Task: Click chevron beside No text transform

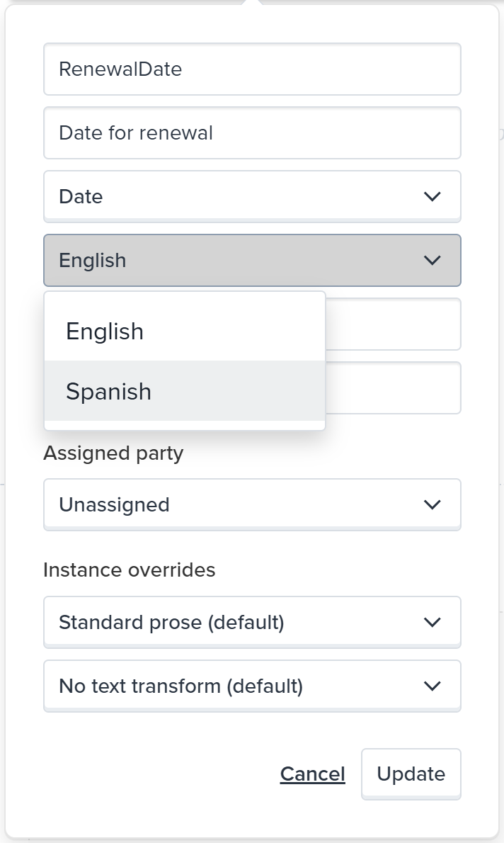Action: [432, 686]
